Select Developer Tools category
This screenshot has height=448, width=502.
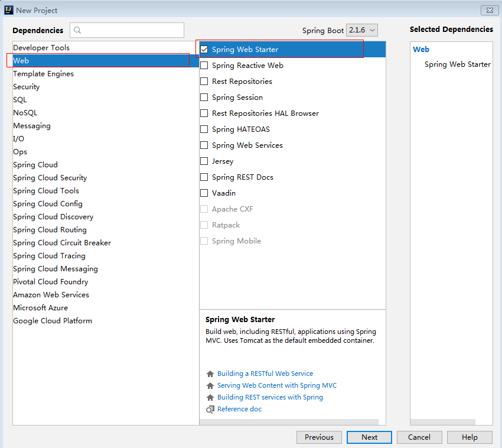[x=106, y=47]
